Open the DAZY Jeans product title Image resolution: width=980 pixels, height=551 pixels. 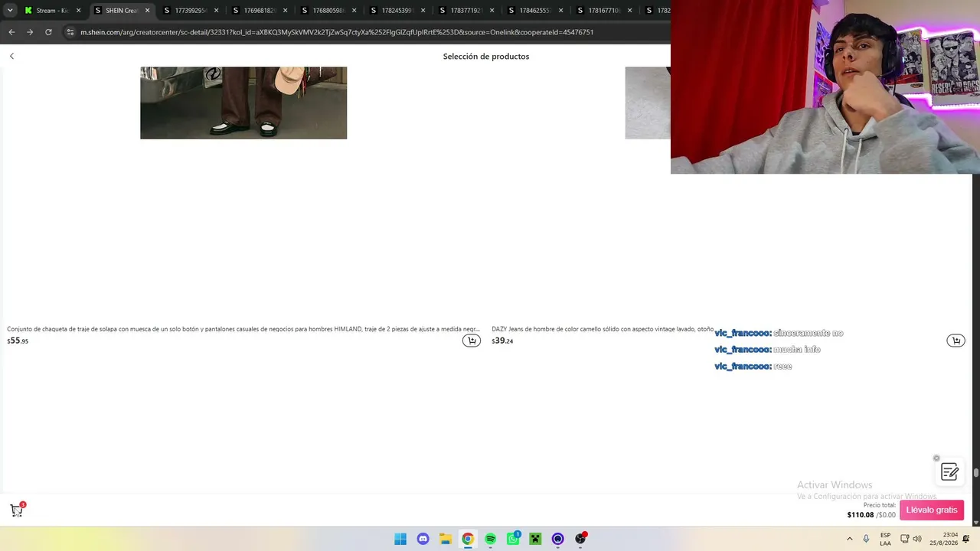pos(603,329)
